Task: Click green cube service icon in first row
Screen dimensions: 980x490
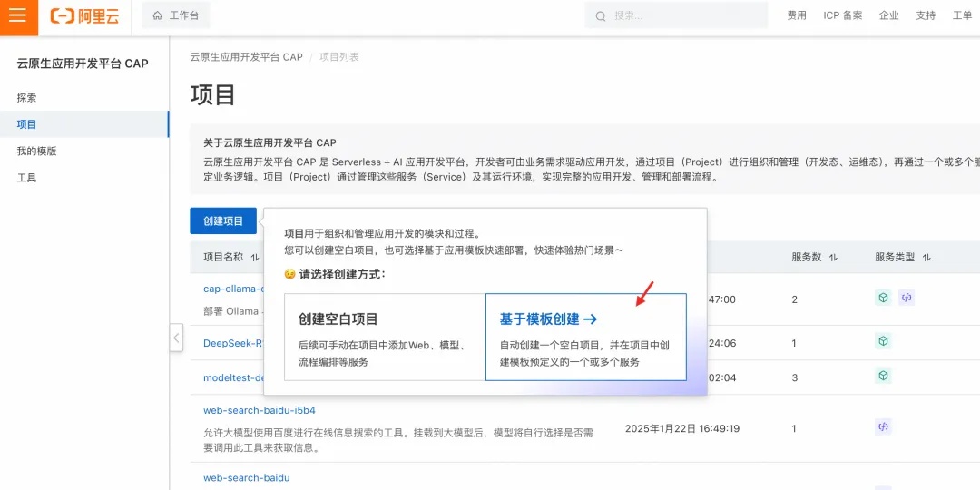Action: pos(883,299)
